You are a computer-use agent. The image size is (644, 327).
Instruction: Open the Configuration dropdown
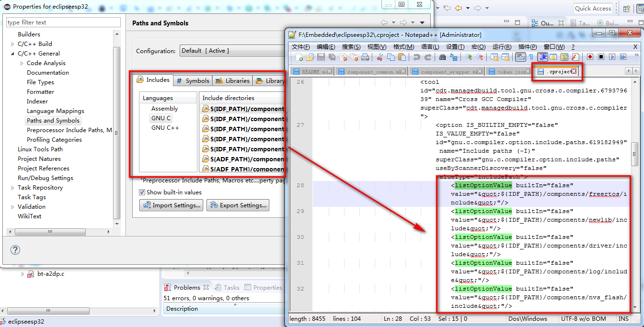(232, 51)
